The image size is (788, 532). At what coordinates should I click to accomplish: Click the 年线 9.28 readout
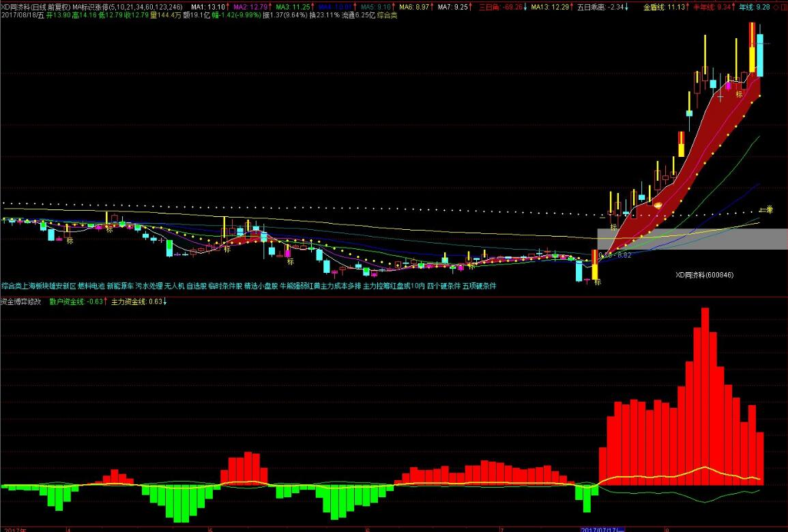[x=756, y=8]
